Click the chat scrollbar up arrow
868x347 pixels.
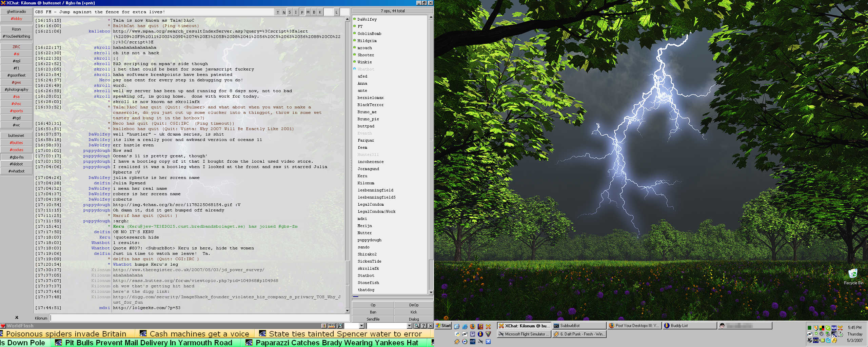click(347, 19)
